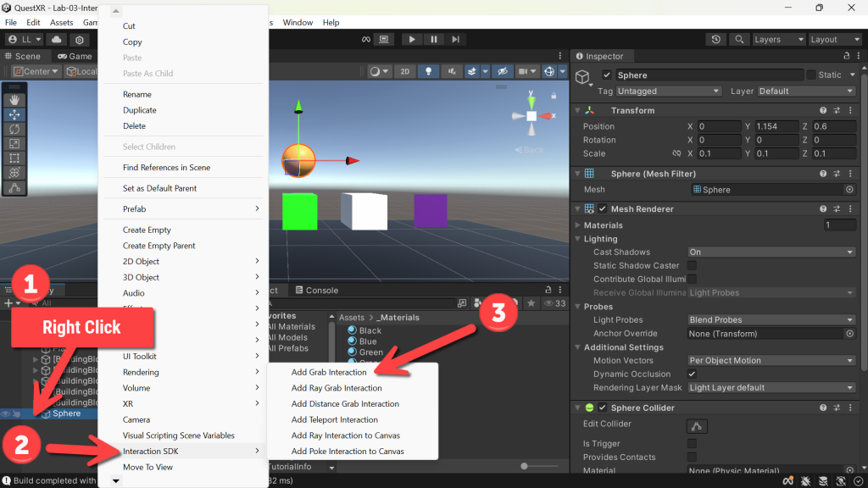The image size is (868, 488).
Task: Toggle 2D scene view mode
Action: 404,71
